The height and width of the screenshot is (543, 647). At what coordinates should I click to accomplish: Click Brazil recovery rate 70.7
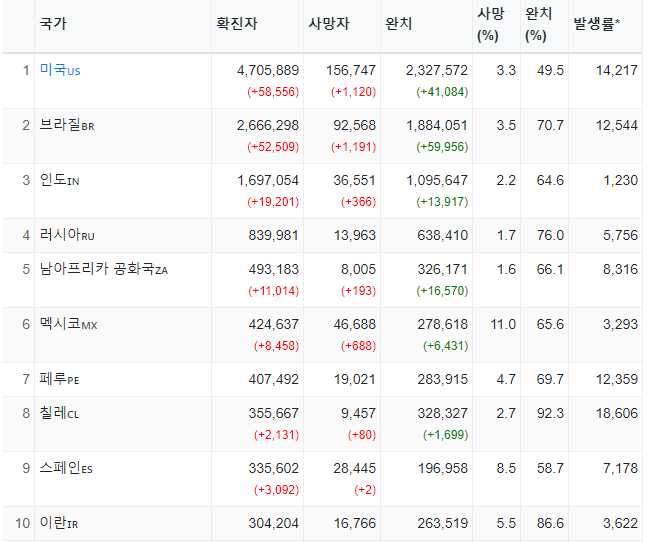pos(550,125)
